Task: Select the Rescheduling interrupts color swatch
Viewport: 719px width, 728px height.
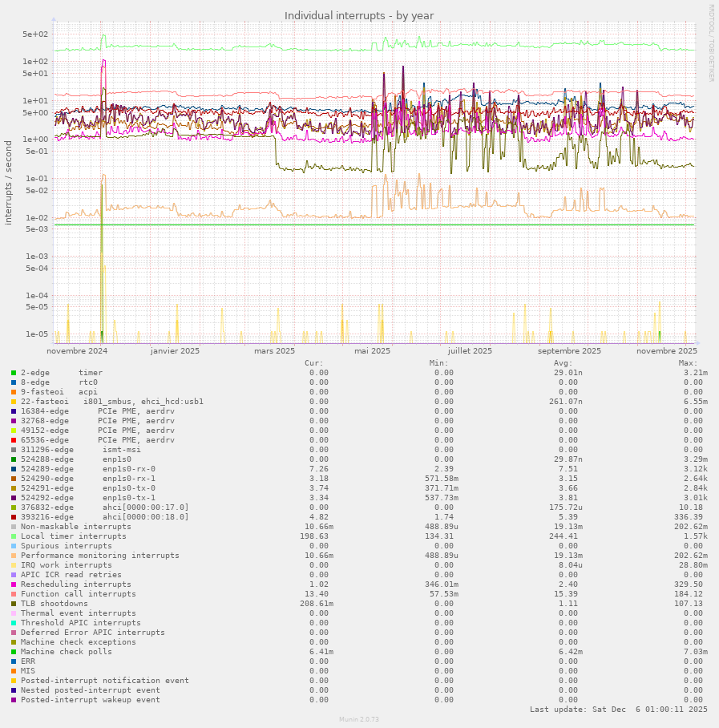Action: (x=14, y=584)
